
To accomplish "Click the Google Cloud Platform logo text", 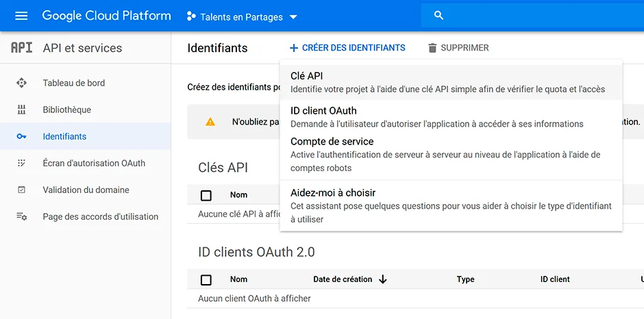I will pos(106,16).
